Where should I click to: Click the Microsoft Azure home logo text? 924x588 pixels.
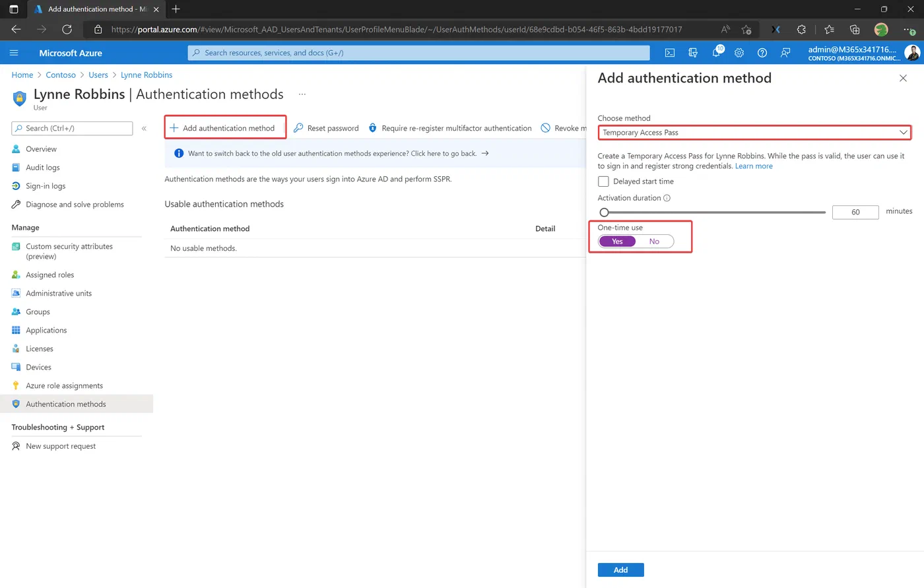click(x=71, y=53)
